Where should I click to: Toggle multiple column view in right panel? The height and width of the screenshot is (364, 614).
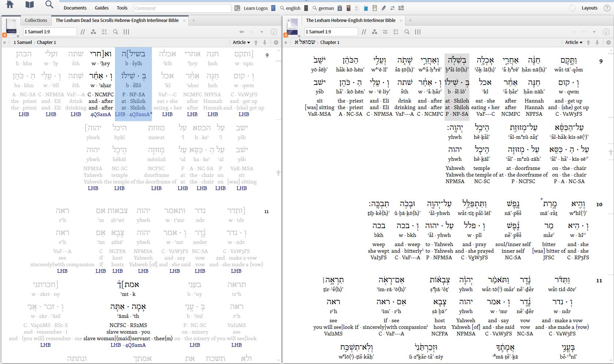(x=418, y=32)
